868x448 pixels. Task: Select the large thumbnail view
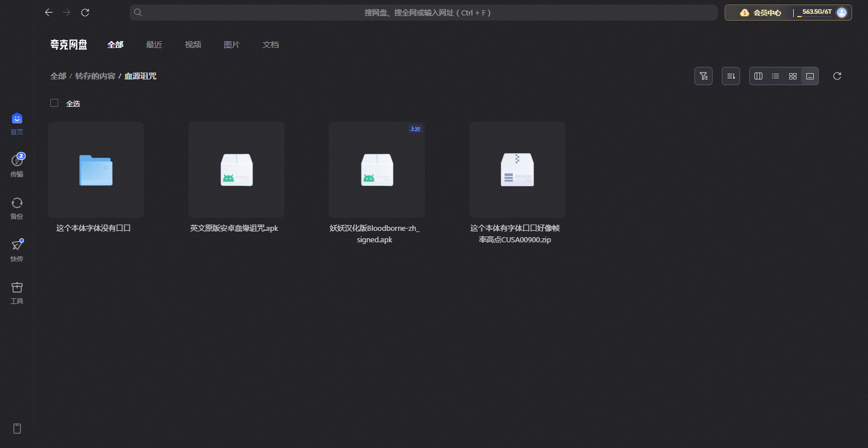(810, 76)
